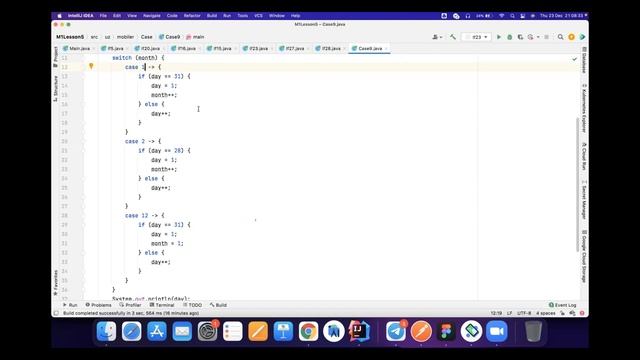This screenshot has height=360, width=640.
Task: Open the red error indicator in the status bar
Action: [x=582, y=313]
